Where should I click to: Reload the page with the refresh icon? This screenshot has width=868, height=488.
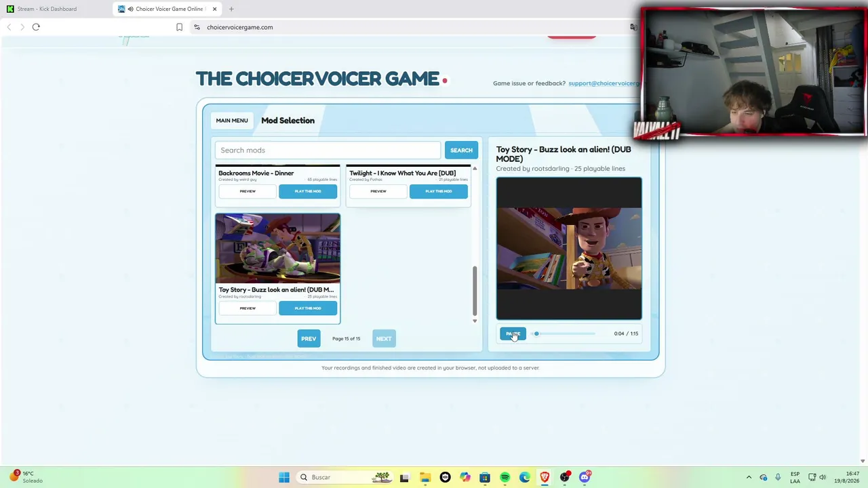36,27
